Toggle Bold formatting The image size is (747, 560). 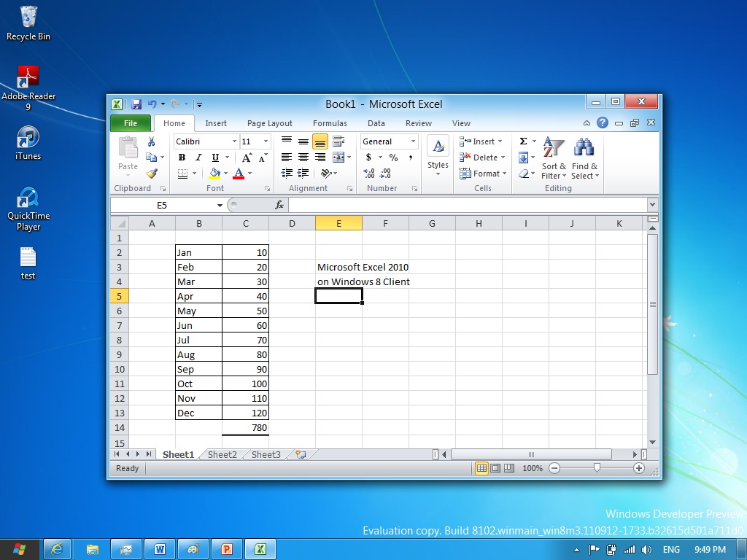[182, 157]
